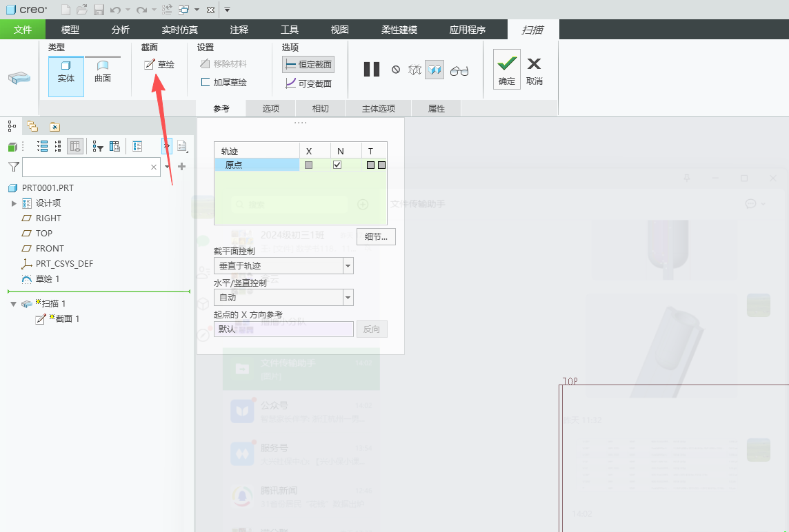Click the Undo arrow icon
Screen dimensions: 789x532
click(x=115, y=10)
